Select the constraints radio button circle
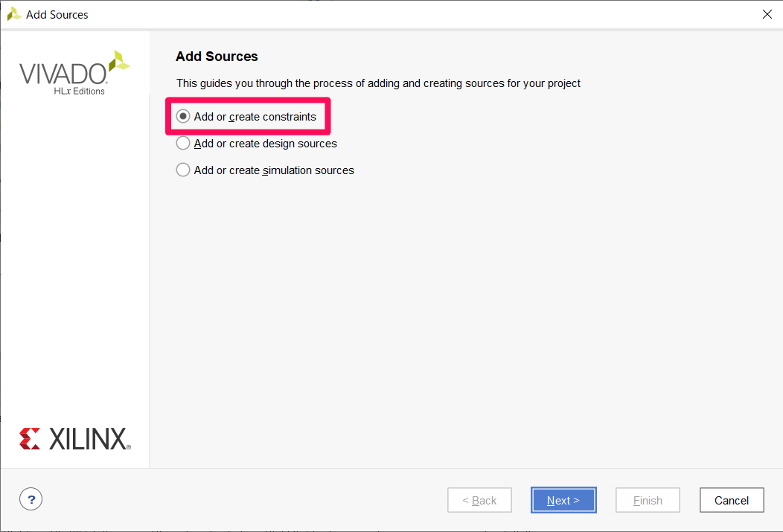 point(183,116)
